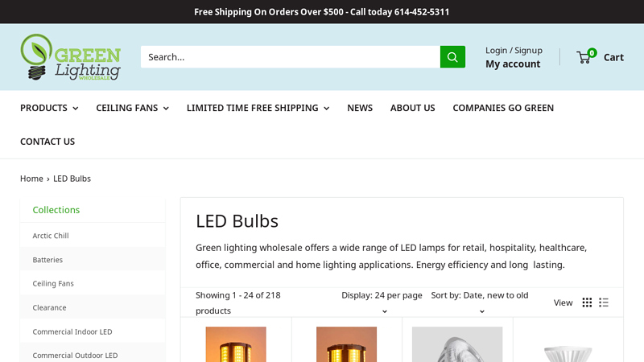The image size is (644, 362).
Task: Click the 'Showing 1 - 24 of 218 products' text
Action: pyautogui.click(x=237, y=303)
